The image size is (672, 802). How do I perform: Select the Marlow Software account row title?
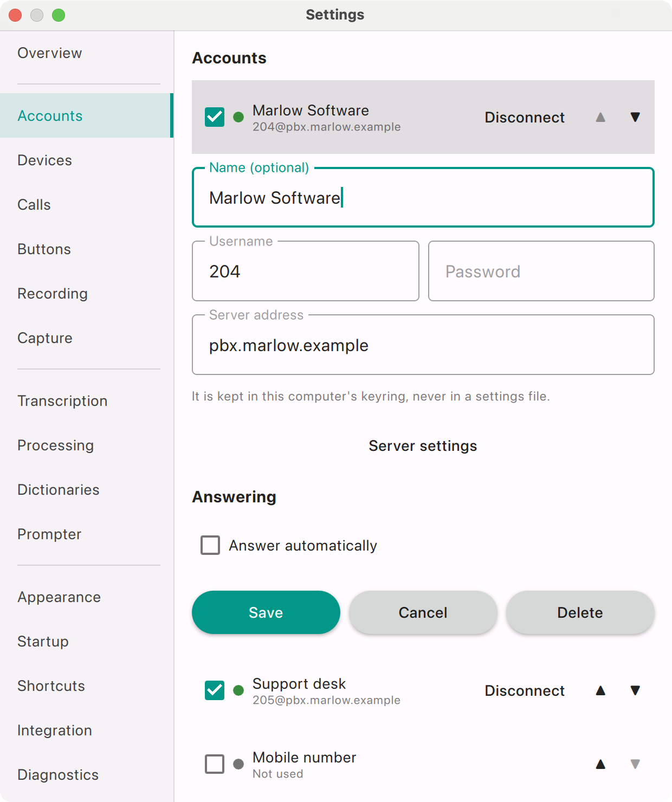coord(311,111)
